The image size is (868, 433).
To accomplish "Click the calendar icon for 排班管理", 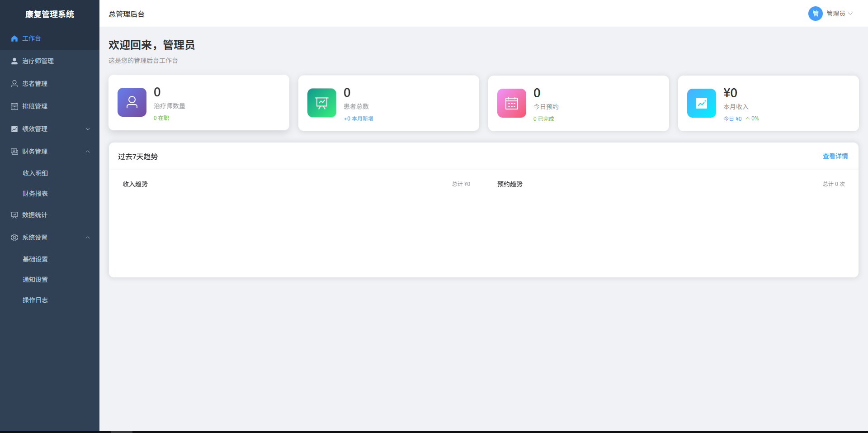I will pyautogui.click(x=14, y=106).
